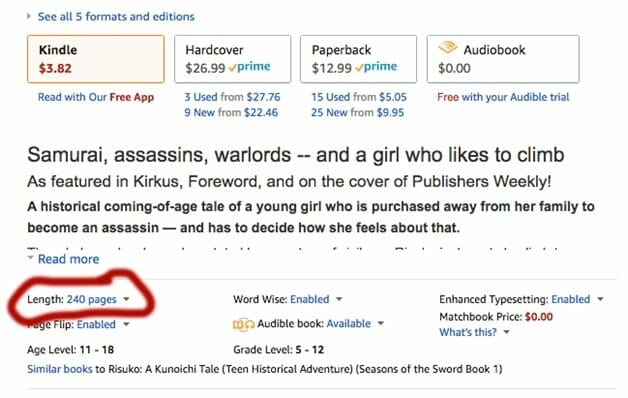Open the Audible book Available dropdown arrow
This screenshot has height=398, width=628.
pyautogui.click(x=381, y=323)
